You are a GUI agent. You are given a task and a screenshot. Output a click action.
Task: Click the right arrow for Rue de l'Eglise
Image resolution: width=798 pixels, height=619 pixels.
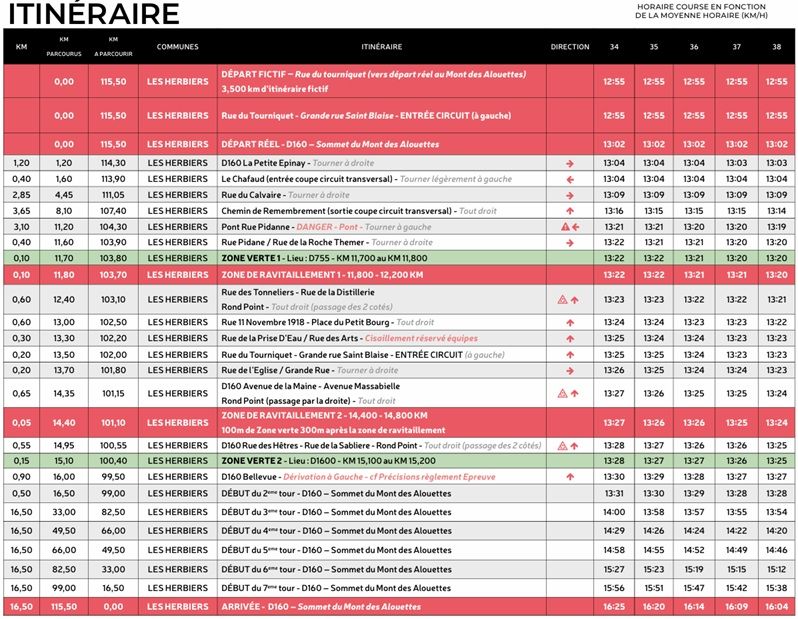click(x=569, y=371)
